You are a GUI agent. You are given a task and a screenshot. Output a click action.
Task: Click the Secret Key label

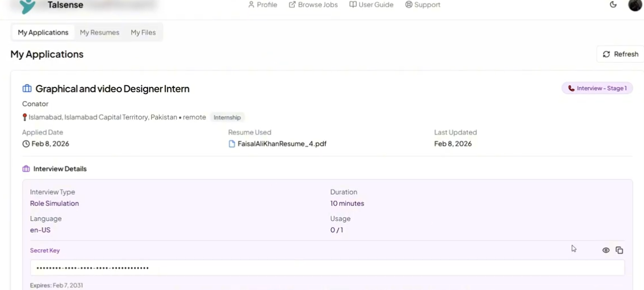(x=45, y=251)
